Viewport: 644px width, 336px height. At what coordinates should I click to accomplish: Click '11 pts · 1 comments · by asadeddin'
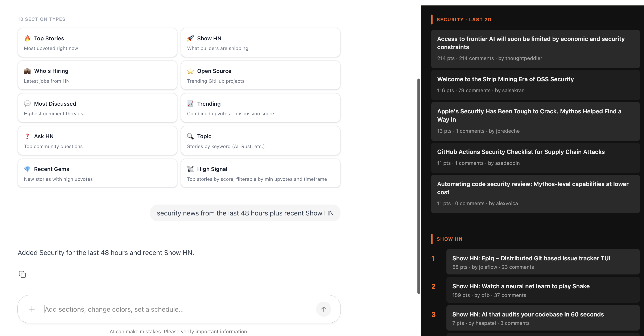(x=478, y=163)
